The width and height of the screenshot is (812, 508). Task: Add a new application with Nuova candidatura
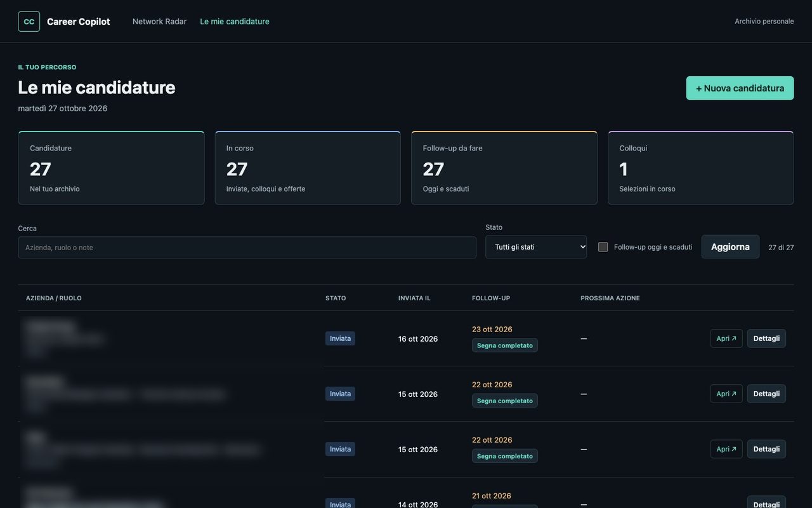click(x=740, y=88)
